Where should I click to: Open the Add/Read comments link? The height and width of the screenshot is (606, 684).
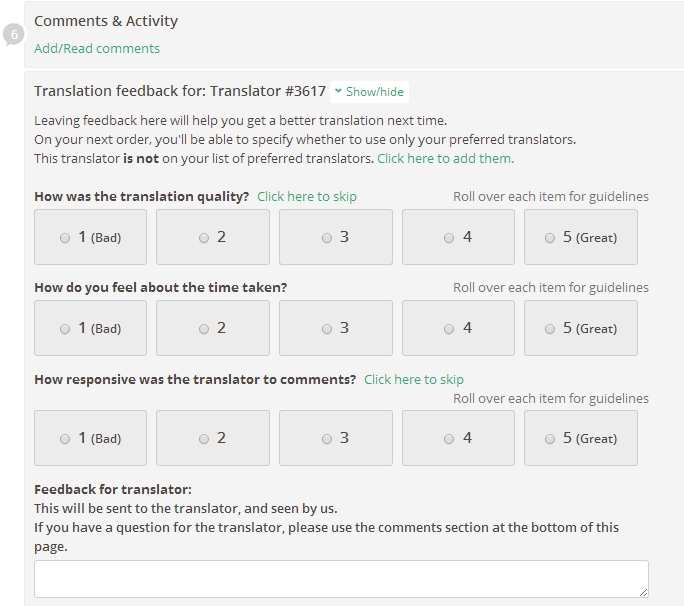click(97, 48)
